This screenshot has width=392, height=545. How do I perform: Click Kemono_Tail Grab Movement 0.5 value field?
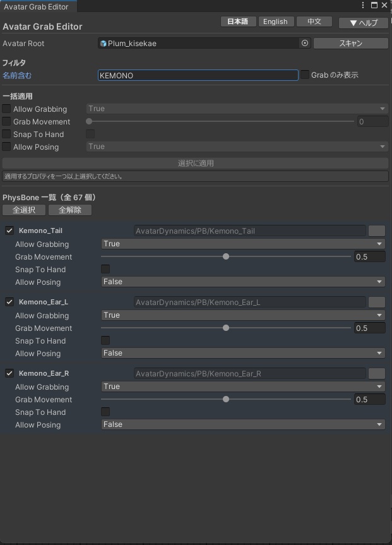click(x=370, y=257)
